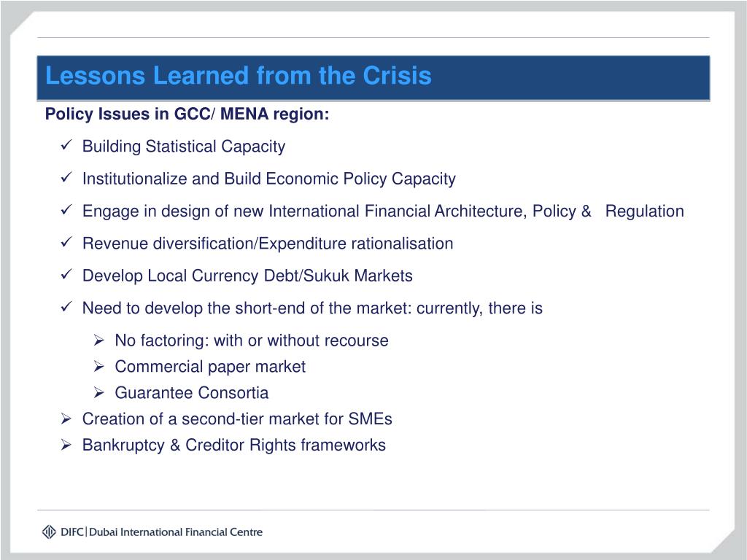The image size is (747, 560).
Task: Click checkmark beside 'Develop Local Currency Debt'
Action: click(x=66, y=274)
